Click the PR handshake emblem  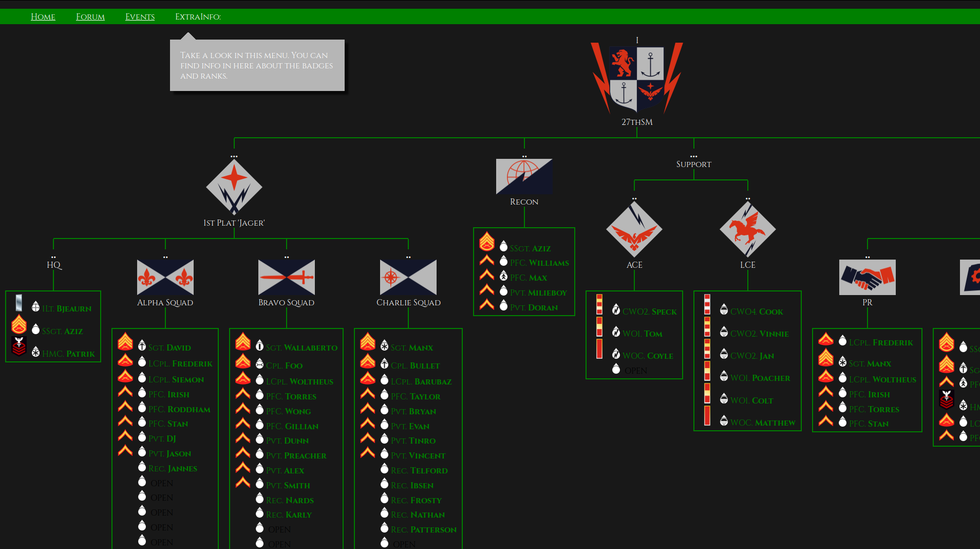tap(867, 278)
